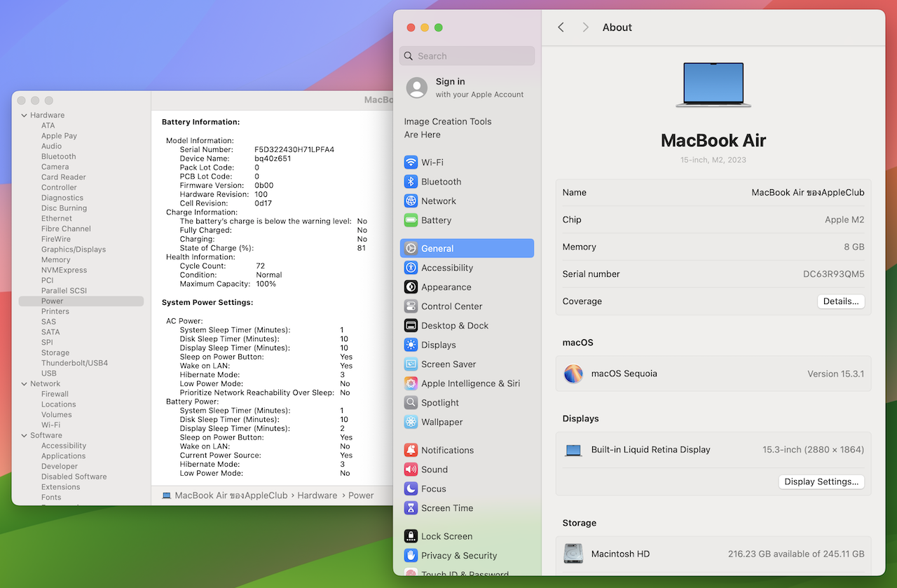This screenshot has width=897, height=588.
Task: Open Wallpaper settings
Action: tap(467, 422)
